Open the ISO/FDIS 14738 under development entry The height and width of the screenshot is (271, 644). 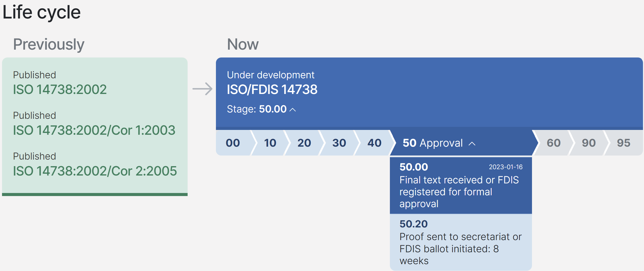click(x=272, y=89)
